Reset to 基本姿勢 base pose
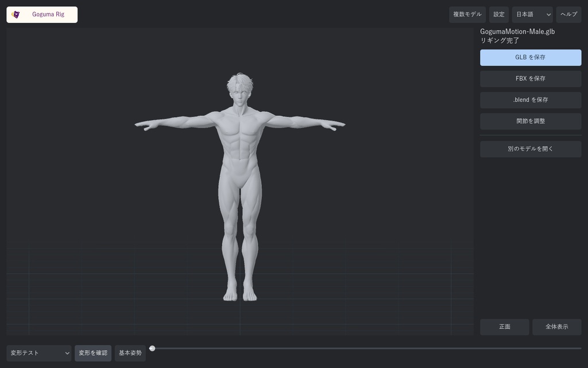The width and height of the screenshot is (588, 368). (130, 353)
